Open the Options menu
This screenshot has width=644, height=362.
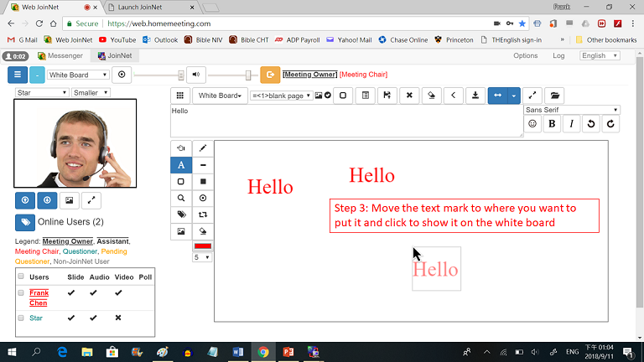(525, 56)
